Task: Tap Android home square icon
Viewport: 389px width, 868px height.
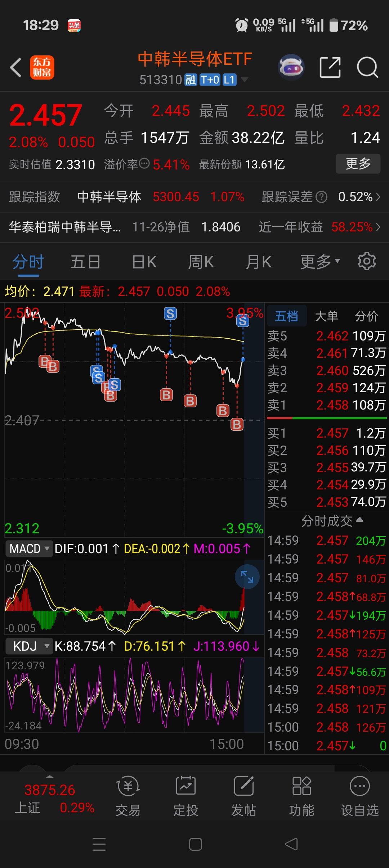Action: 196,844
